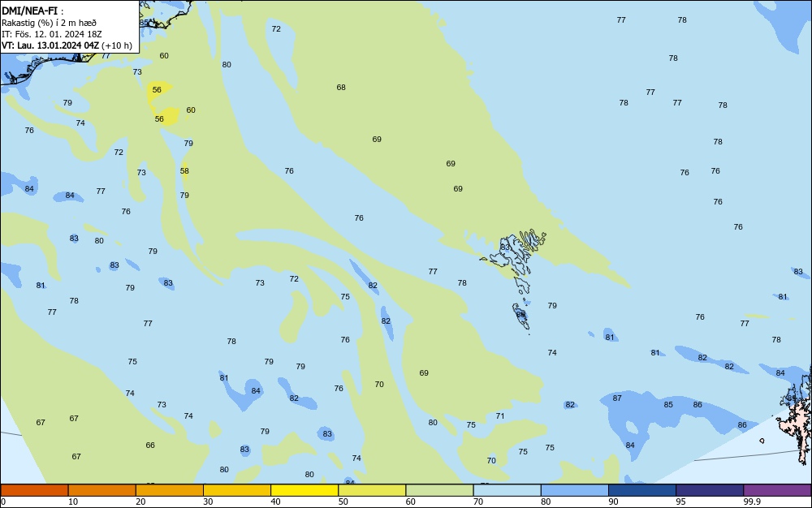Click the 20–30 amber legend swatch
This screenshot has width=812, height=508.
(x=170, y=490)
